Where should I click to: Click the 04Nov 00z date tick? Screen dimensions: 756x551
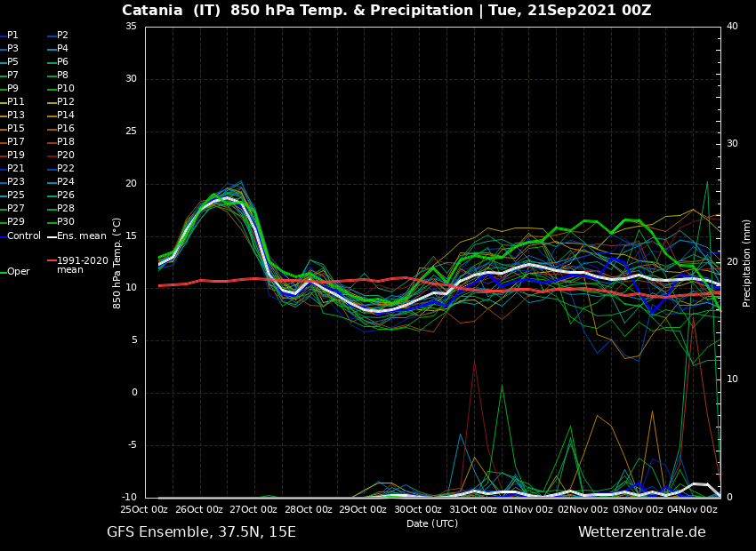[x=692, y=509]
